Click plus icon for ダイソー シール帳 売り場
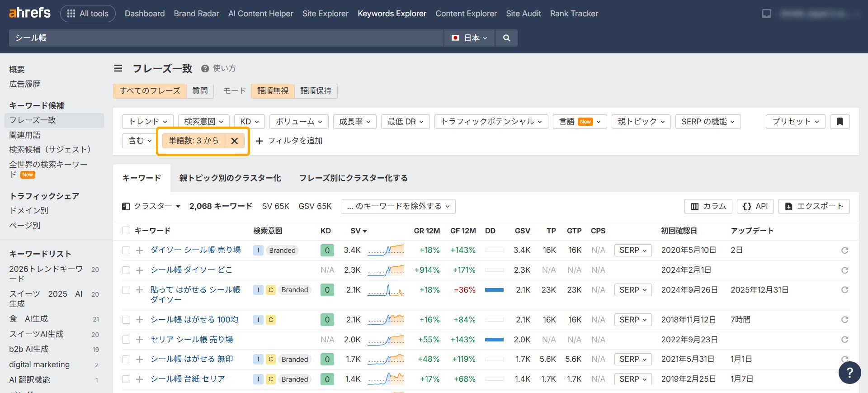Screen dimensions: 868x393 tap(140, 251)
